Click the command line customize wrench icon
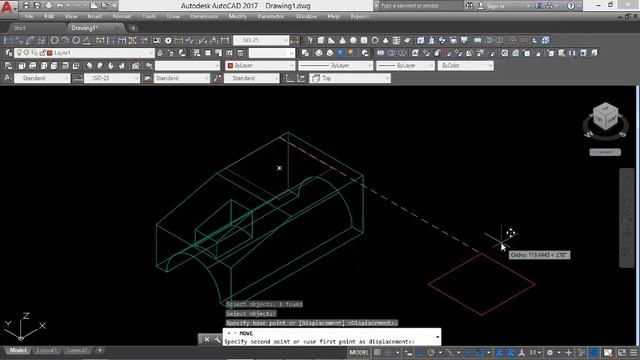The width and height of the screenshot is (640, 360). (217, 339)
